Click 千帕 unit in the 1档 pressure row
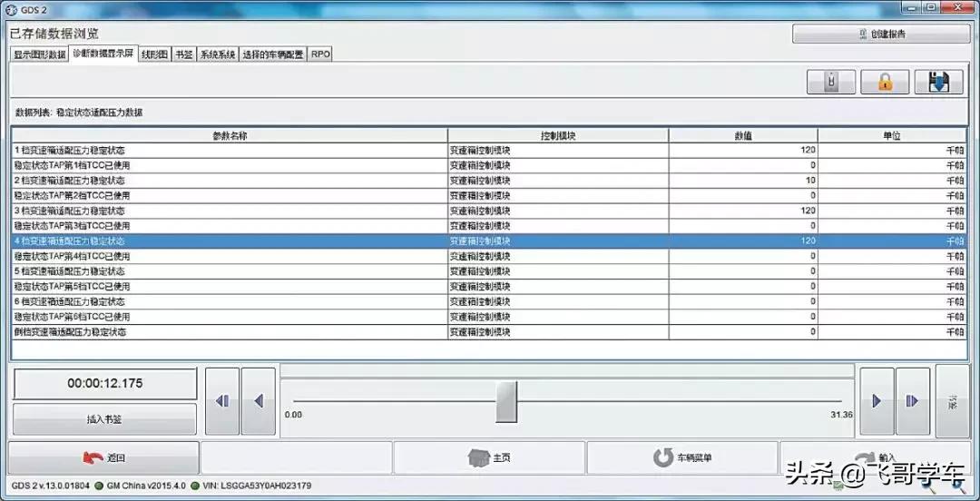 pos(955,150)
